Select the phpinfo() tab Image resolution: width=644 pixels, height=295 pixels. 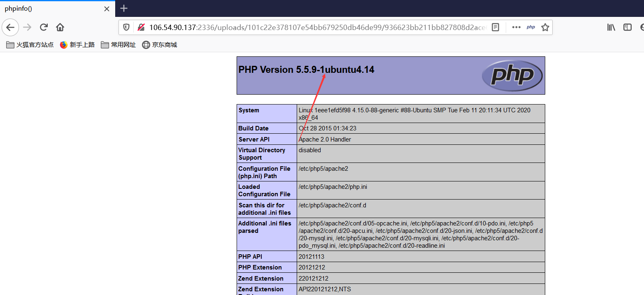(57, 9)
